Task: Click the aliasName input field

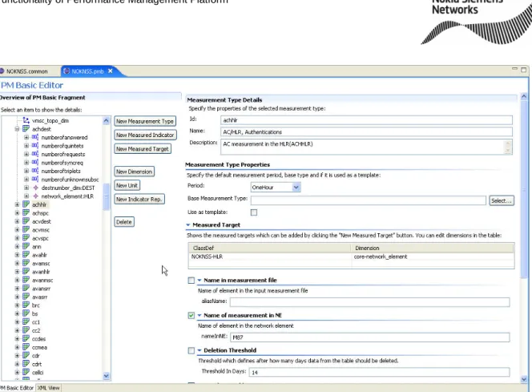Action: click(370, 302)
